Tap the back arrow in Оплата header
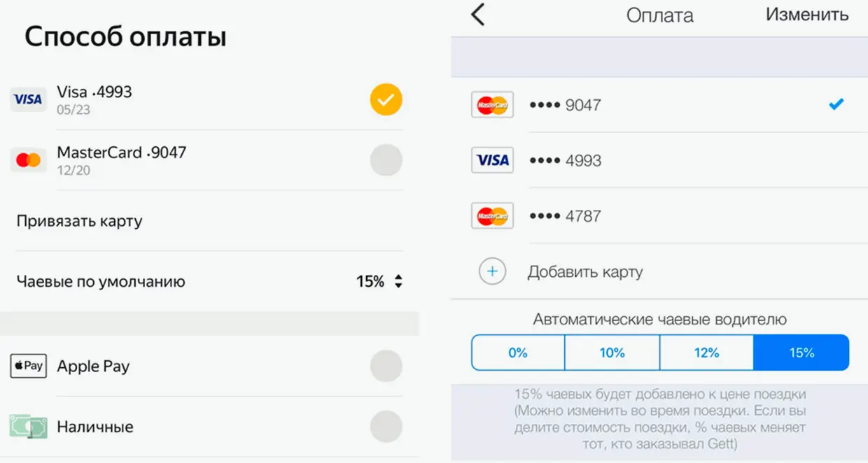Image resolution: width=868 pixels, height=463 pixels. pos(478,15)
